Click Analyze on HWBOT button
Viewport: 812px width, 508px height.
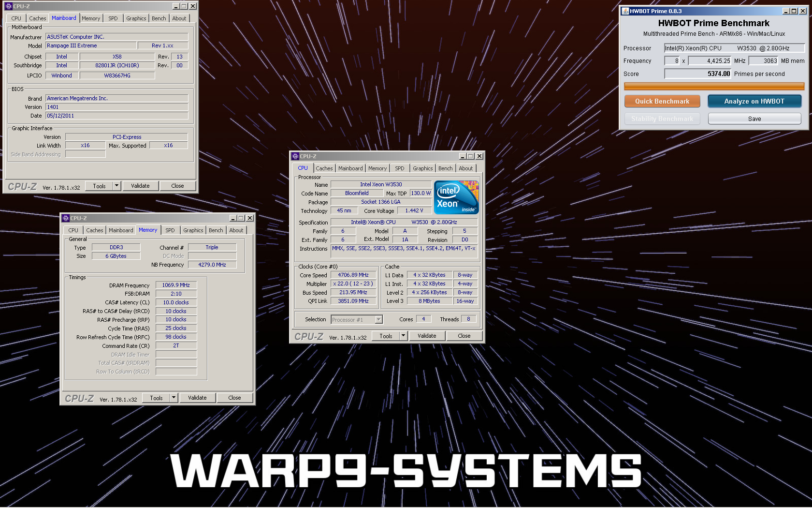click(754, 101)
